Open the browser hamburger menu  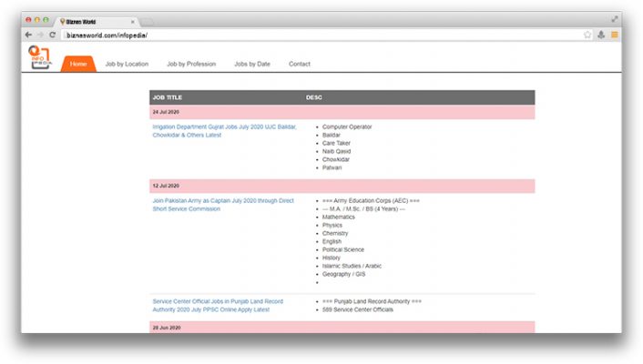point(615,35)
